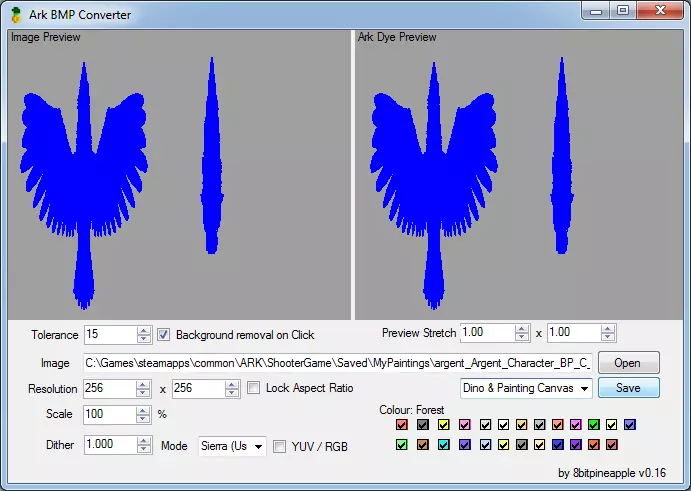The image size is (691, 491).
Task: Increase Tolerance value with up arrow
Action: (143, 330)
